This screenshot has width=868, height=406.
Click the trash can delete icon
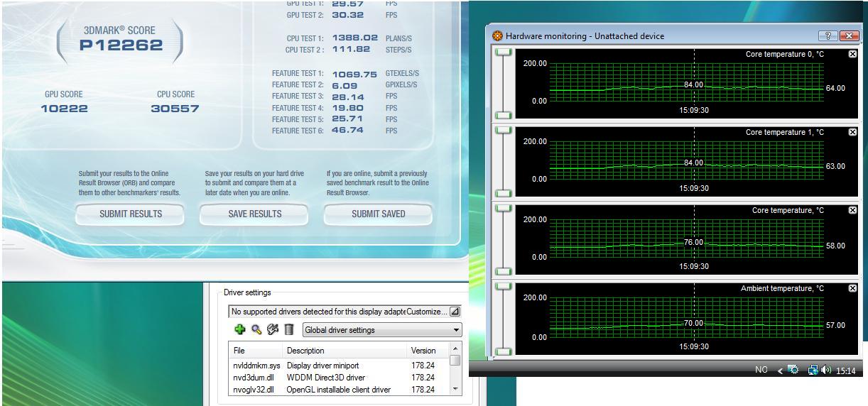tap(289, 330)
